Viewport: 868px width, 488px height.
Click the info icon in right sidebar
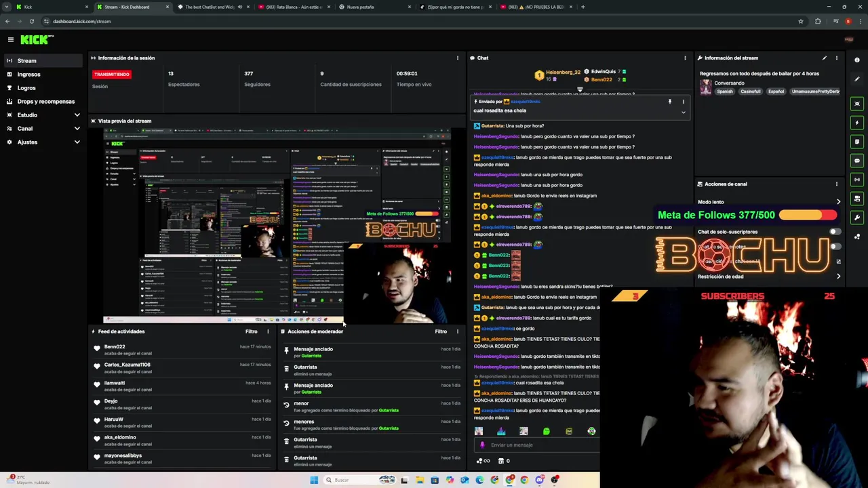pyautogui.click(x=857, y=60)
